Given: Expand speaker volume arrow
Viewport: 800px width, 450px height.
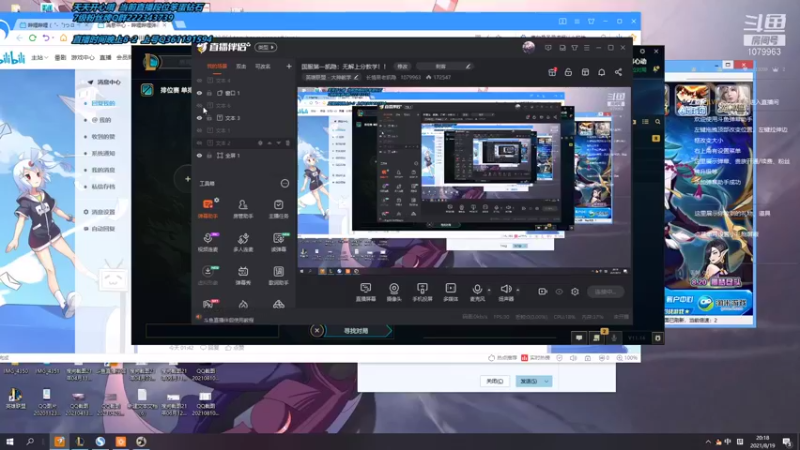Looking at the screenshot, I should 518,290.
